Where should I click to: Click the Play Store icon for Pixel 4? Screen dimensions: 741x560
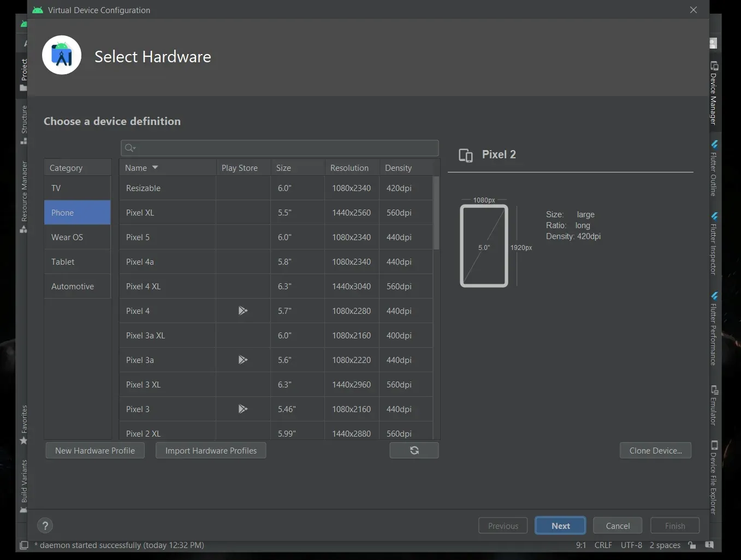pos(243,311)
